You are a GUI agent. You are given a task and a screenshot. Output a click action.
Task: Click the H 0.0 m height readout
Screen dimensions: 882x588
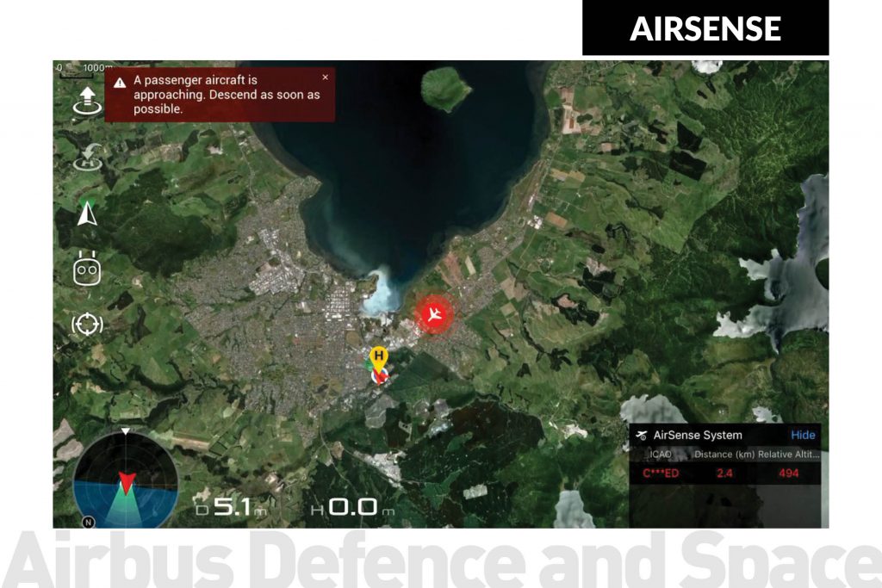(352, 507)
